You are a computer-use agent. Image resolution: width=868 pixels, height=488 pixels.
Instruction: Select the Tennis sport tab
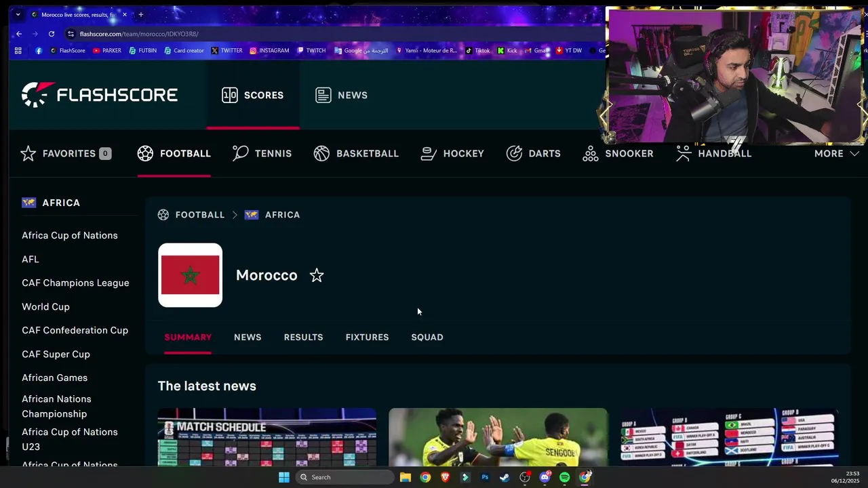click(x=262, y=154)
